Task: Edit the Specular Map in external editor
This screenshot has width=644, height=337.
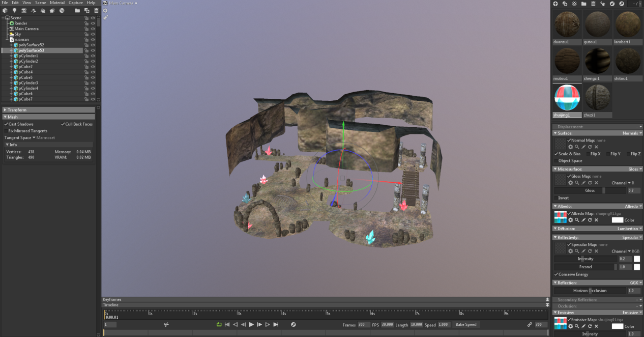Action: [x=583, y=251]
